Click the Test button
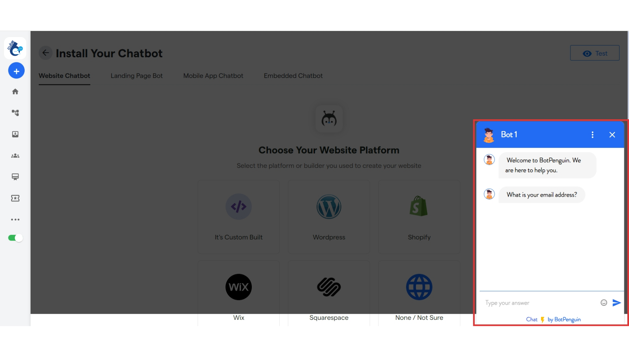629x364 pixels. point(595,53)
